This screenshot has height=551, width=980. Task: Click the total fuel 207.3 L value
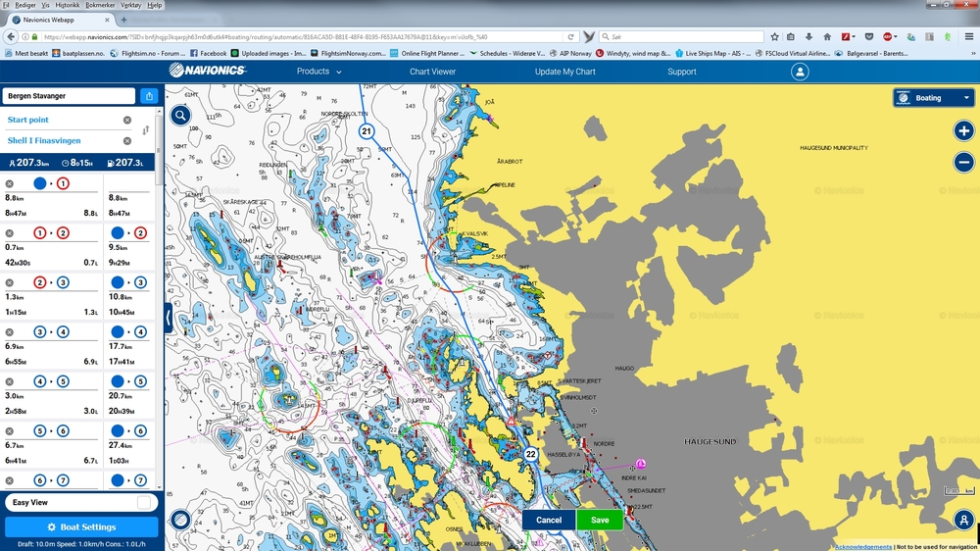pyautogui.click(x=125, y=163)
